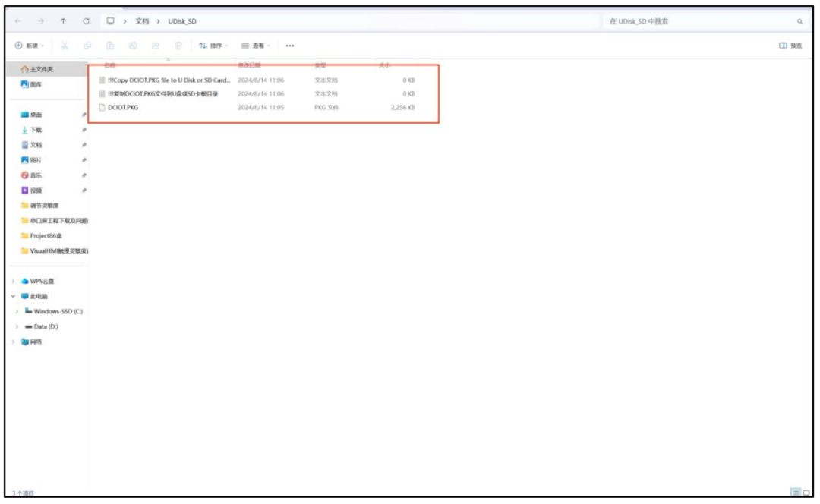Viewport: 820px width, 504px height.
Task: Refresh the current folder
Action: pos(87,21)
